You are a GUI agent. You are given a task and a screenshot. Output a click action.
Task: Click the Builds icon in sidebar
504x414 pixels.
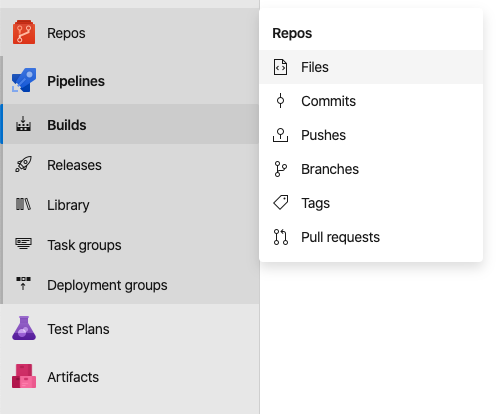tap(23, 124)
